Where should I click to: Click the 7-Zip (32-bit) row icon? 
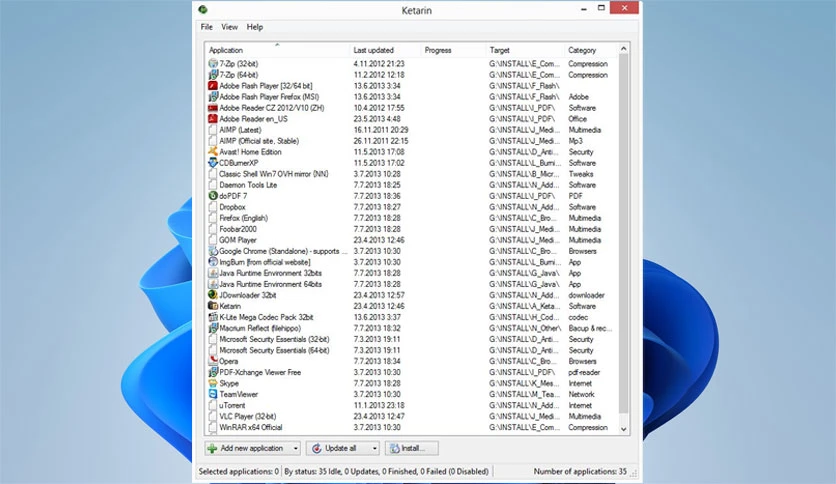(x=213, y=63)
